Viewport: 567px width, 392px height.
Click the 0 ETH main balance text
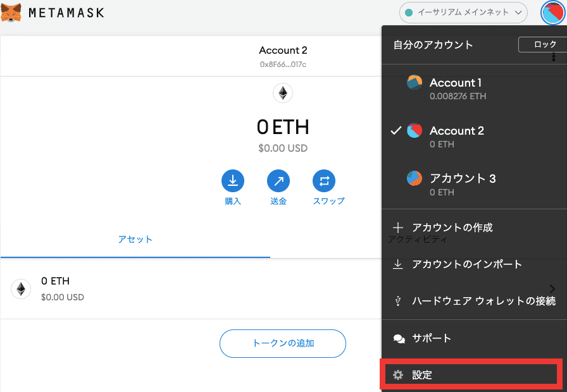tap(283, 127)
